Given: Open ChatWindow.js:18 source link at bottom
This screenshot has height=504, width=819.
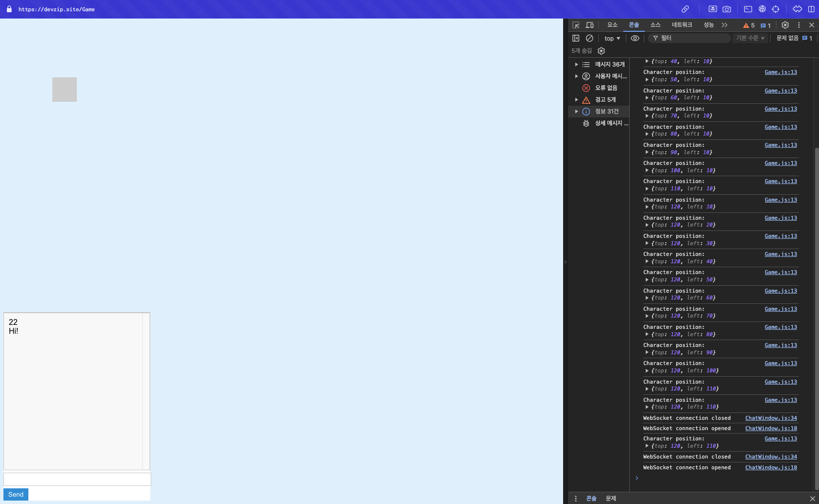Looking at the screenshot, I should [771, 467].
